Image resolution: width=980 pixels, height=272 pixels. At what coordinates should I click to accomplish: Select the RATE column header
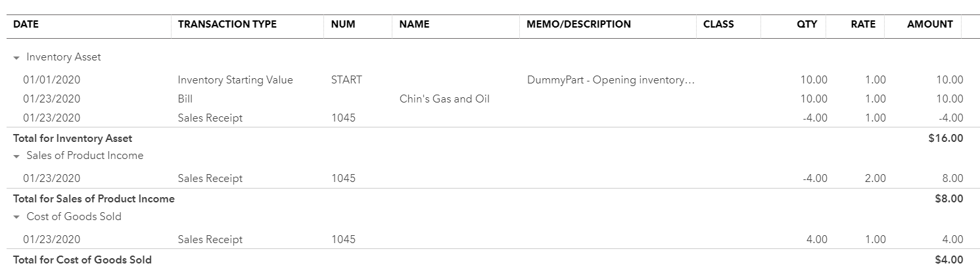[863, 24]
